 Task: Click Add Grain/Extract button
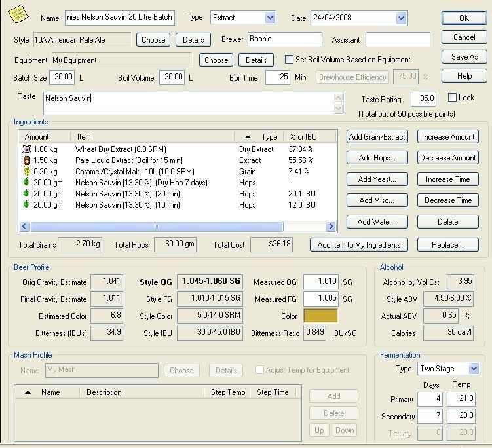[x=377, y=137]
